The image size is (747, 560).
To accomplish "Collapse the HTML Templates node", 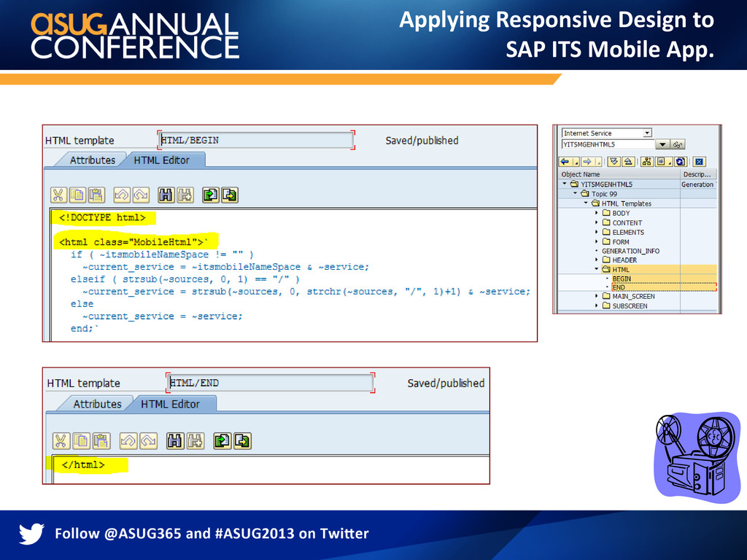I will pyautogui.click(x=586, y=203).
